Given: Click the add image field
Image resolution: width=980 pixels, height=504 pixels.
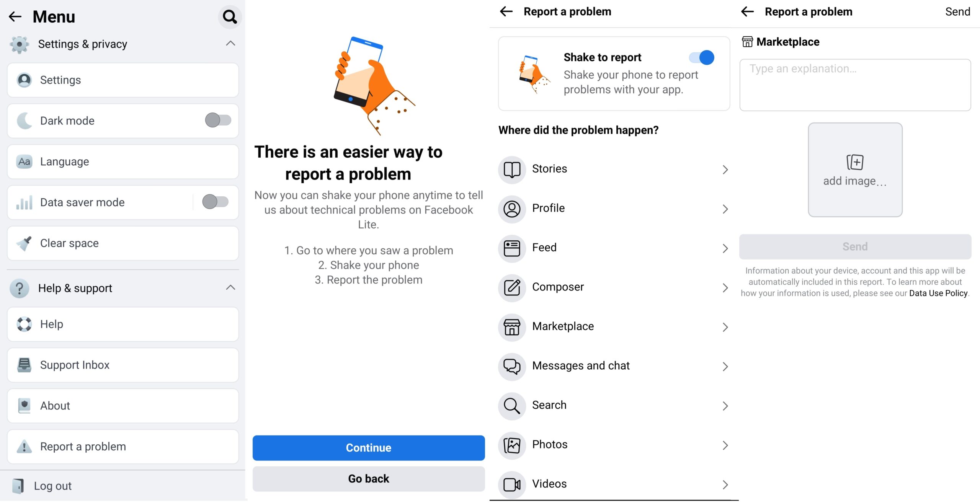Looking at the screenshot, I should click(855, 170).
